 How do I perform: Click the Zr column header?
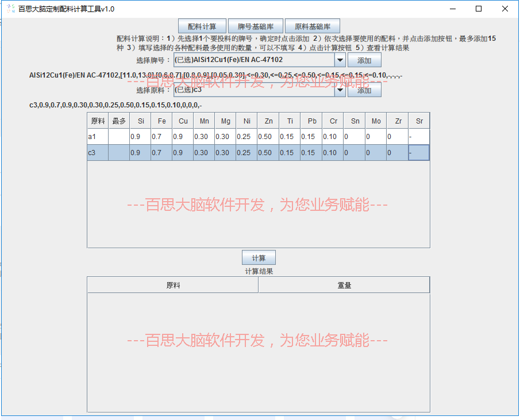[x=397, y=121]
